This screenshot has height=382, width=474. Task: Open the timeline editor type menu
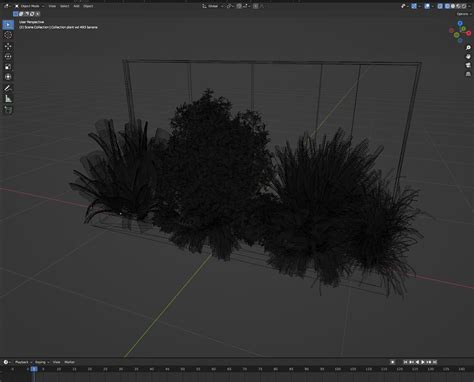point(6,362)
